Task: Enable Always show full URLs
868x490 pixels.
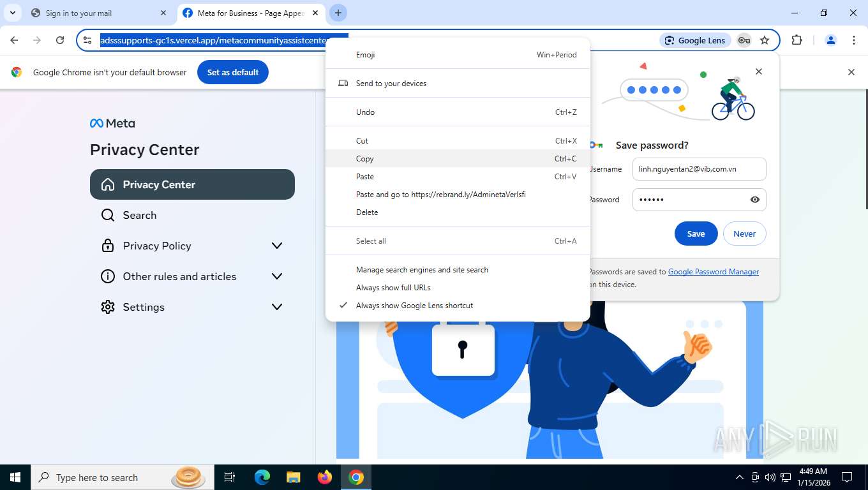Action: click(458, 288)
